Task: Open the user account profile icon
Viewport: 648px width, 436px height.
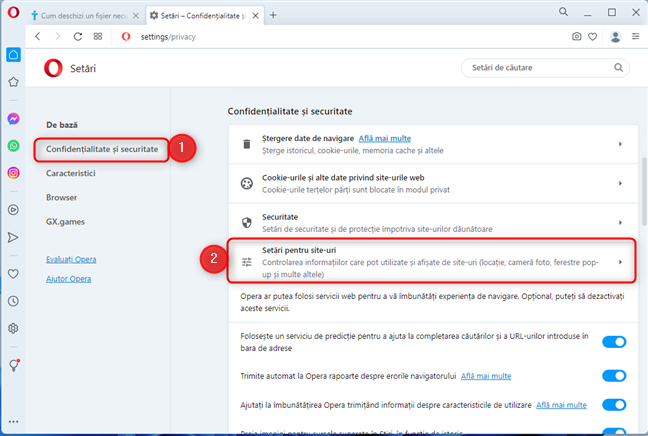Action: pos(615,36)
